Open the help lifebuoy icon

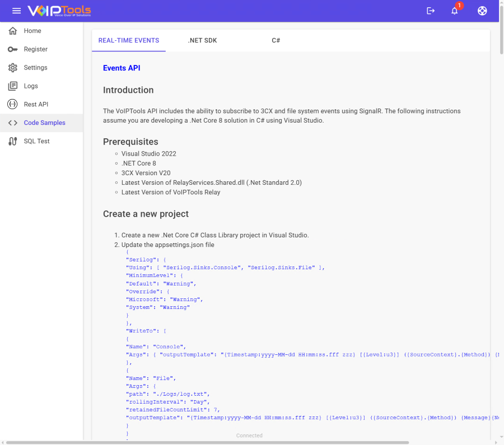coord(482,11)
